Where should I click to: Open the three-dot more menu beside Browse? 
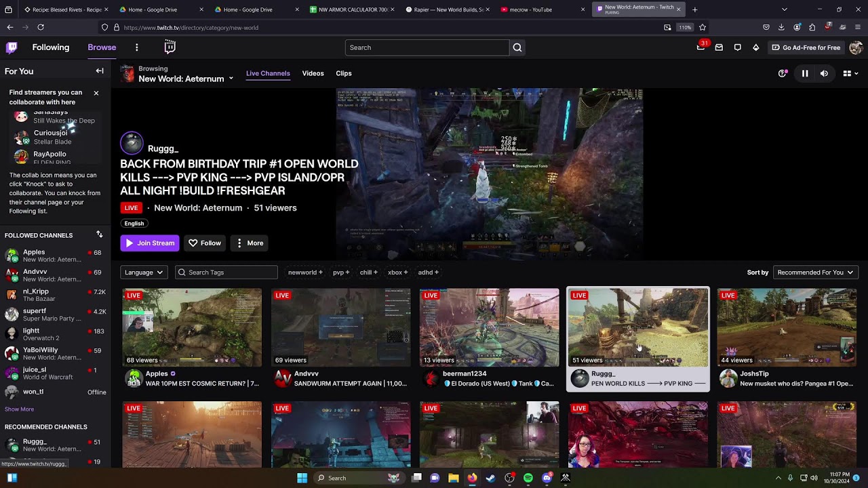(136, 47)
